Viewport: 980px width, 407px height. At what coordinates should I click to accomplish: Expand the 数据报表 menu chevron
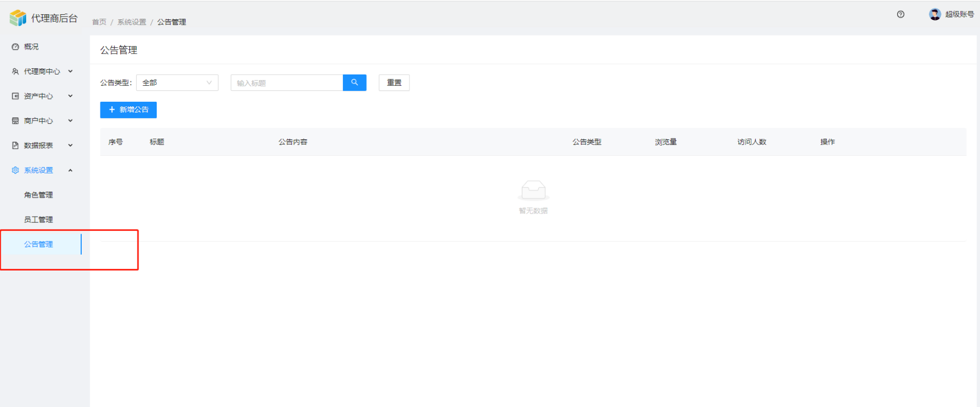(x=70, y=146)
